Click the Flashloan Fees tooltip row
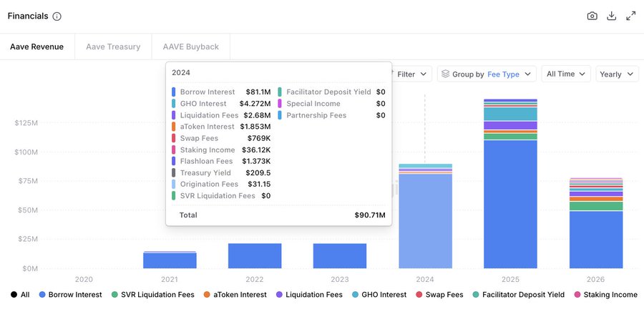 pos(221,161)
